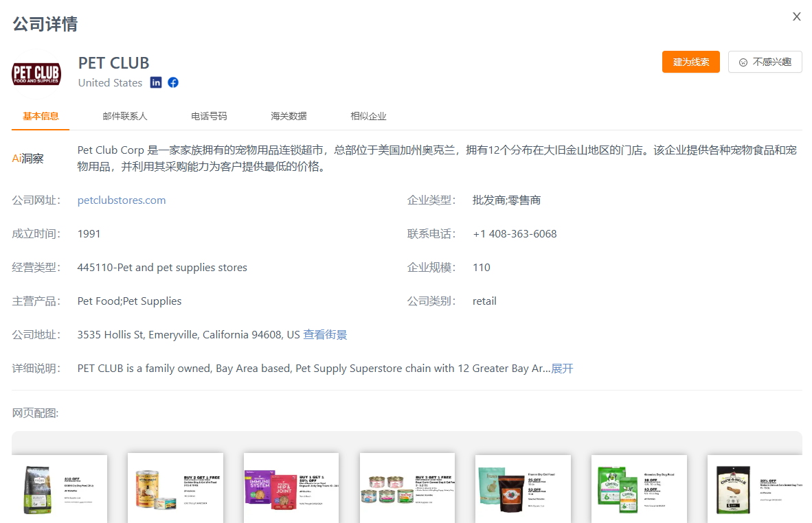Click the 445110-Pet and pet supplies stores text

coord(162,268)
